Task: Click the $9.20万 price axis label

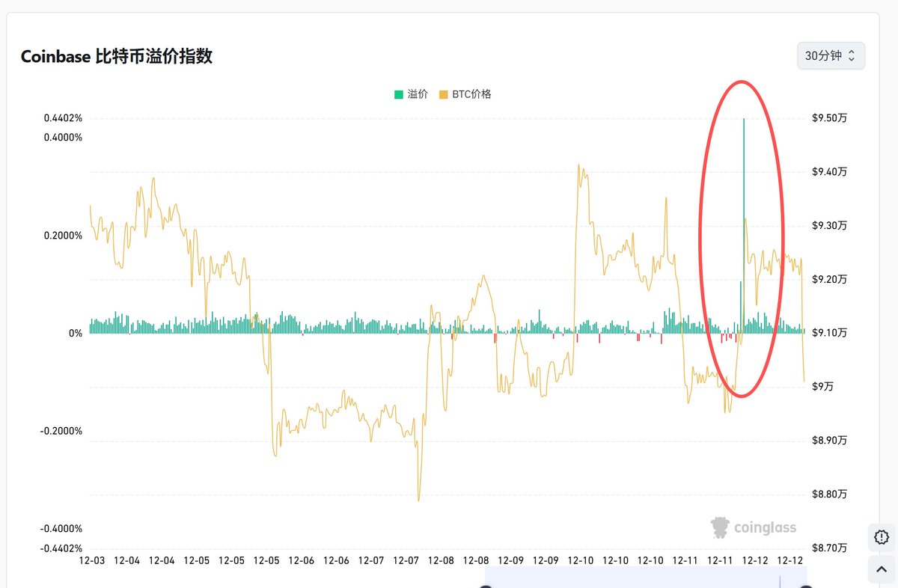Action: tap(830, 279)
